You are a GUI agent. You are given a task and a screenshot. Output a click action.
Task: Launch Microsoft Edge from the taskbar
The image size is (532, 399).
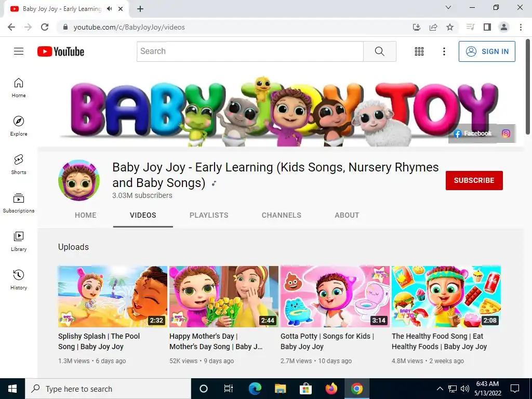255,389
